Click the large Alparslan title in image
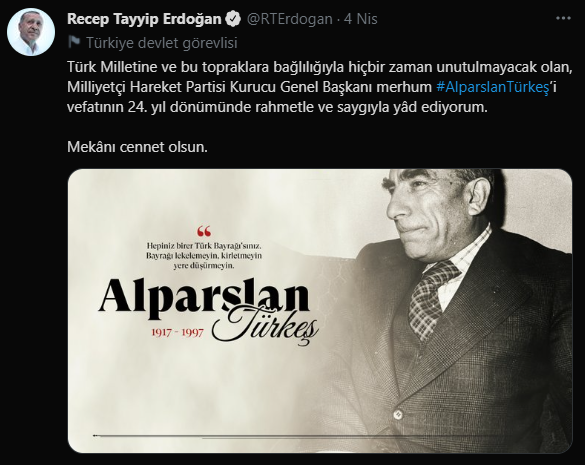Viewport: 585px width, 465px height. pos(204,299)
